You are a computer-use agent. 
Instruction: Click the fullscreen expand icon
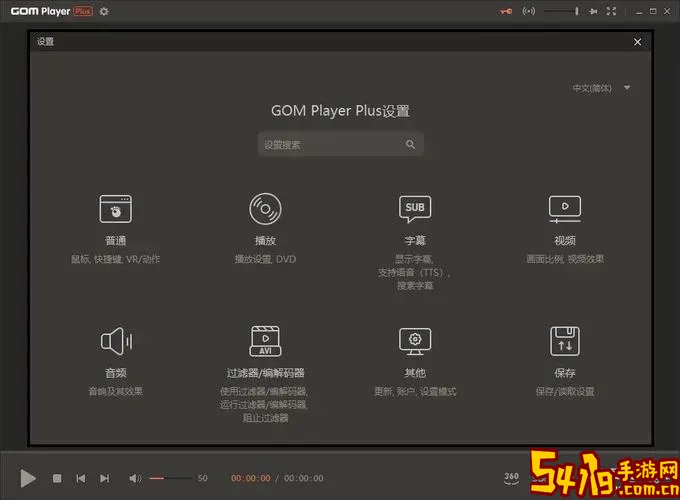tap(611, 11)
